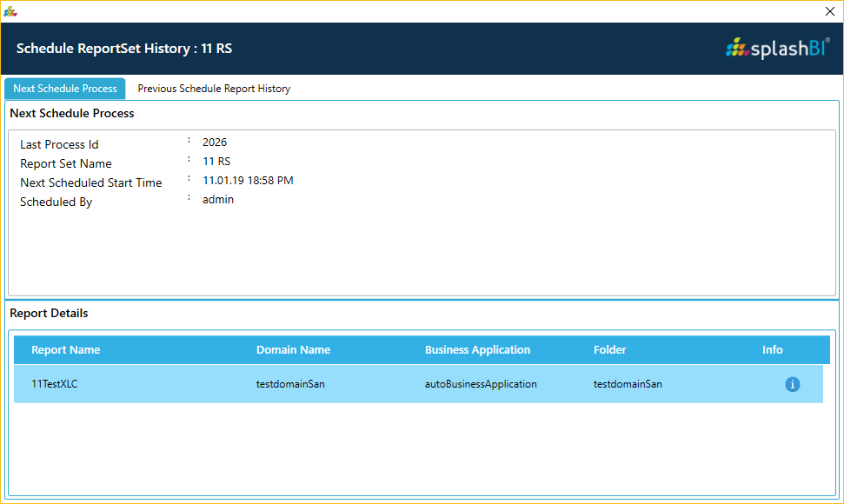
Task: Click the start time 11.01.19 18:58 PM
Action: pos(248,181)
